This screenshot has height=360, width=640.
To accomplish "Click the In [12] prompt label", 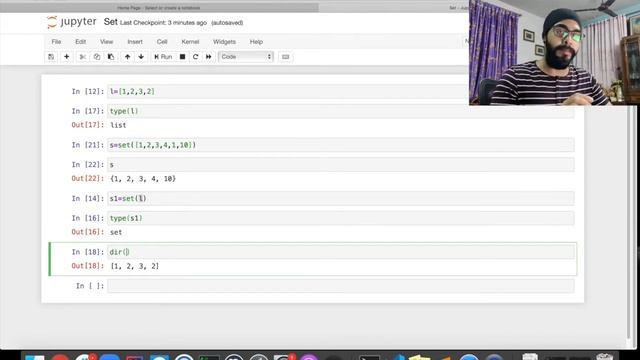I will (x=88, y=91).
